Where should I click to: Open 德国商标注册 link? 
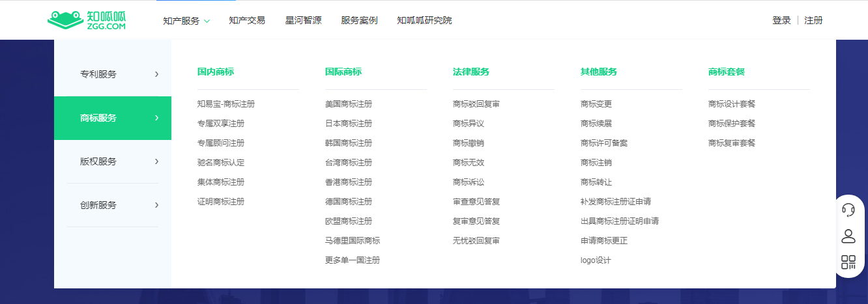point(349,202)
